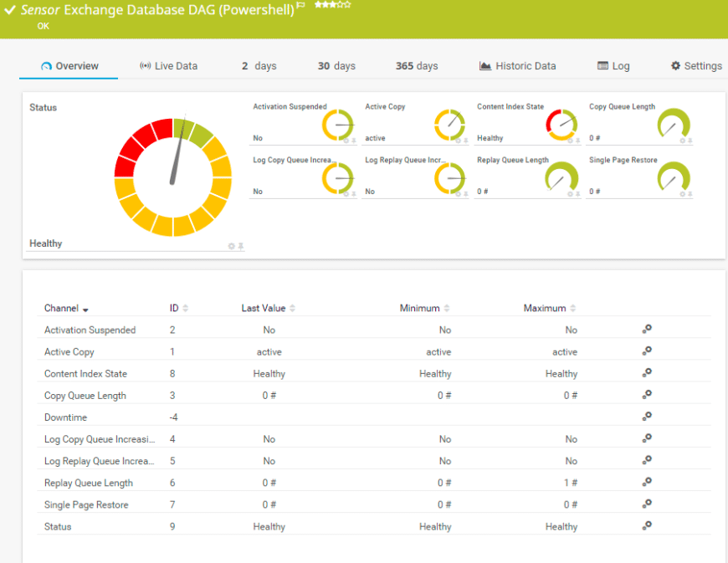Click the 'Healthy' label under Status gauge
The height and width of the screenshot is (563, 728).
point(45,243)
